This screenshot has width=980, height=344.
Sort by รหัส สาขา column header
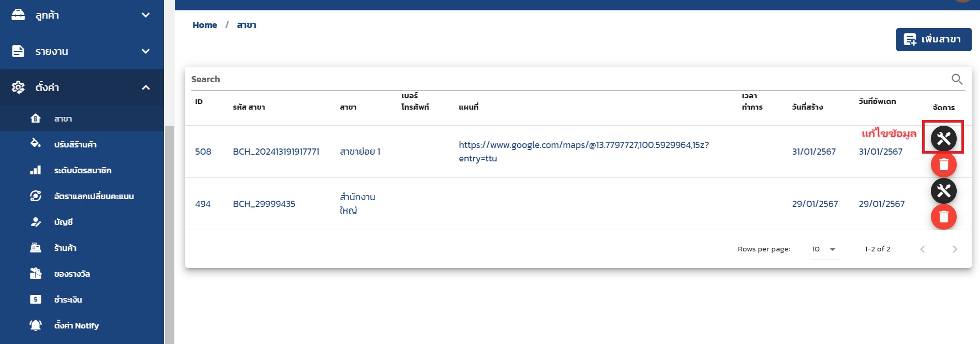tap(249, 107)
